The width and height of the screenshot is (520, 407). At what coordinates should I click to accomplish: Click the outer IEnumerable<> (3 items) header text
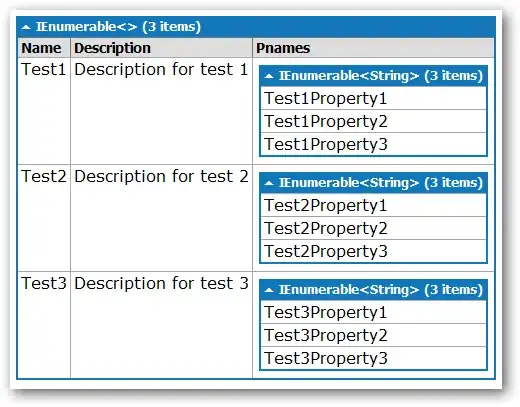(118, 27)
